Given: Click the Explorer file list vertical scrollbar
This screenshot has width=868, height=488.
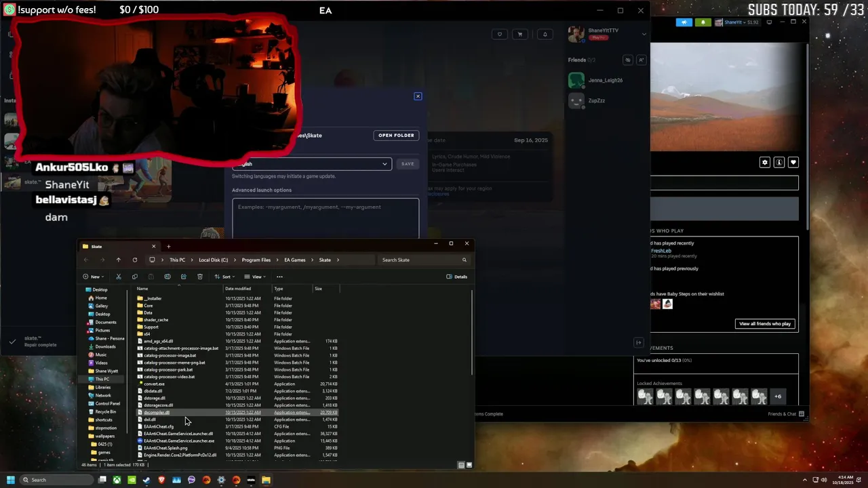Looking at the screenshot, I should point(471,332).
